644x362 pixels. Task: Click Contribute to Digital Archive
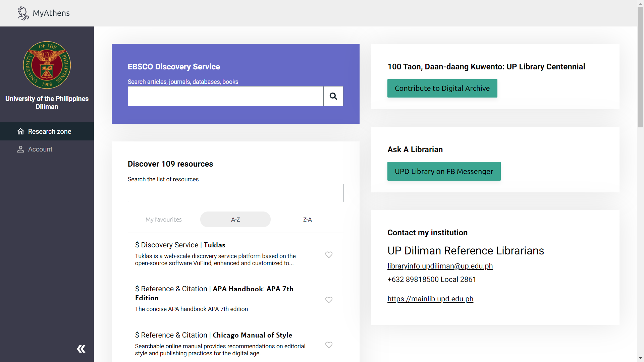(x=442, y=88)
